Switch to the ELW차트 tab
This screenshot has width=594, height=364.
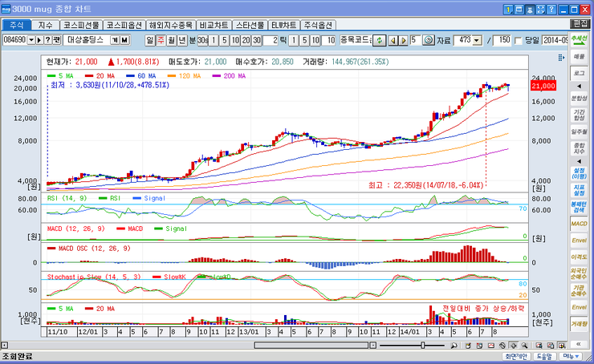[283, 25]
